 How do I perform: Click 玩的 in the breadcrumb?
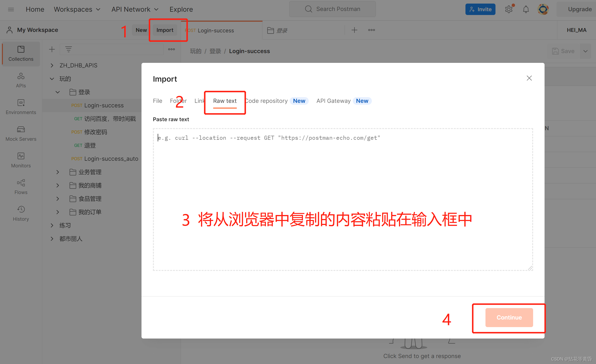196,51
